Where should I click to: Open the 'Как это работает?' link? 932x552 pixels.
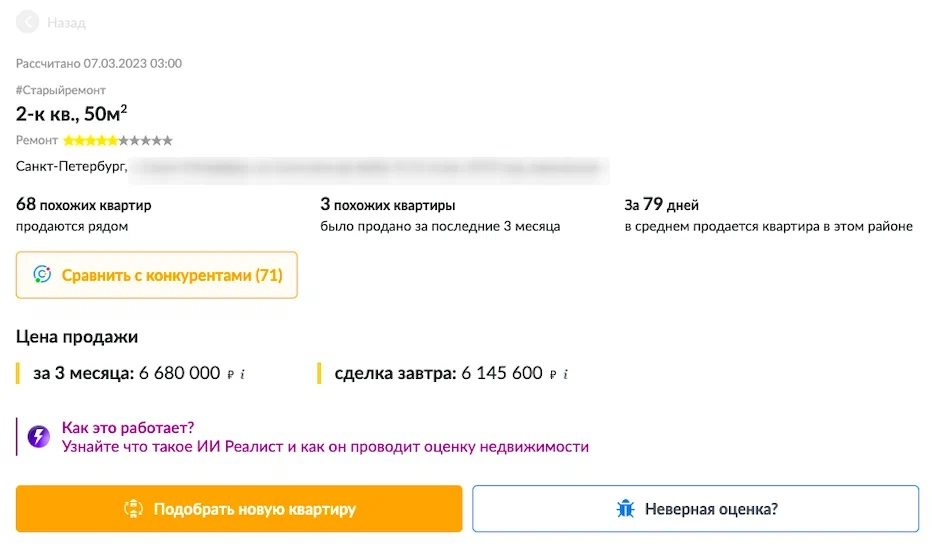pyautogui.click(x=128, y=426)
